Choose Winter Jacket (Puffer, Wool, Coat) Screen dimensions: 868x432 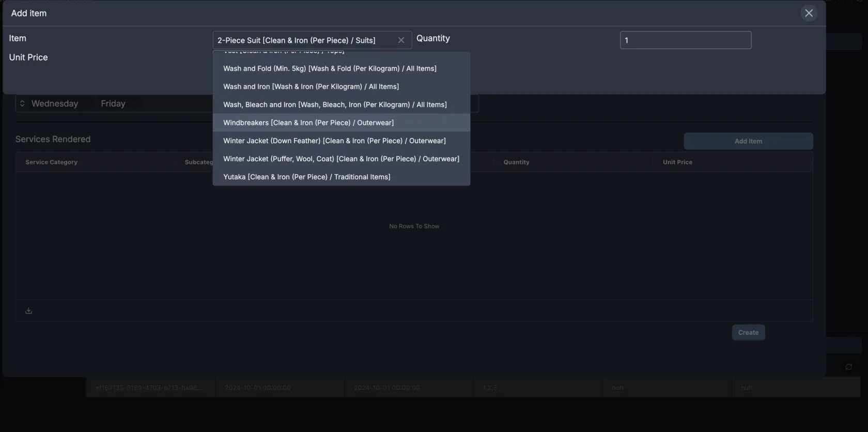click(x=341, y=159)
